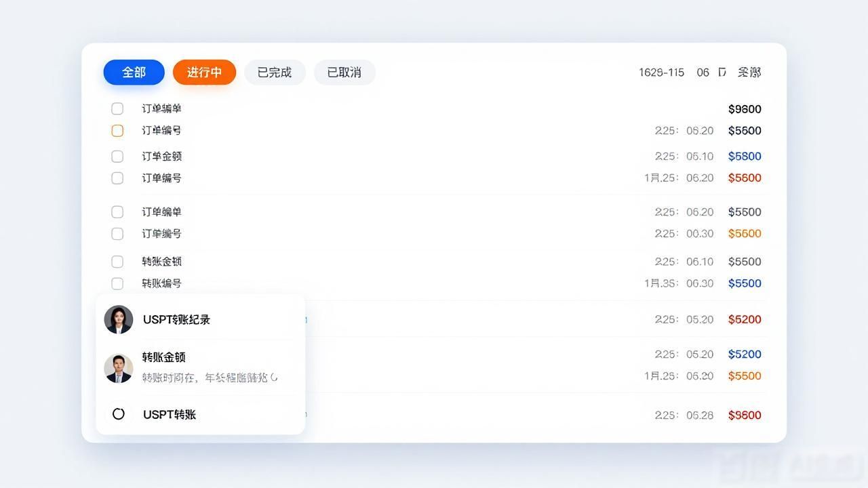Click the red $5600 amount

[x=745, y=178]
